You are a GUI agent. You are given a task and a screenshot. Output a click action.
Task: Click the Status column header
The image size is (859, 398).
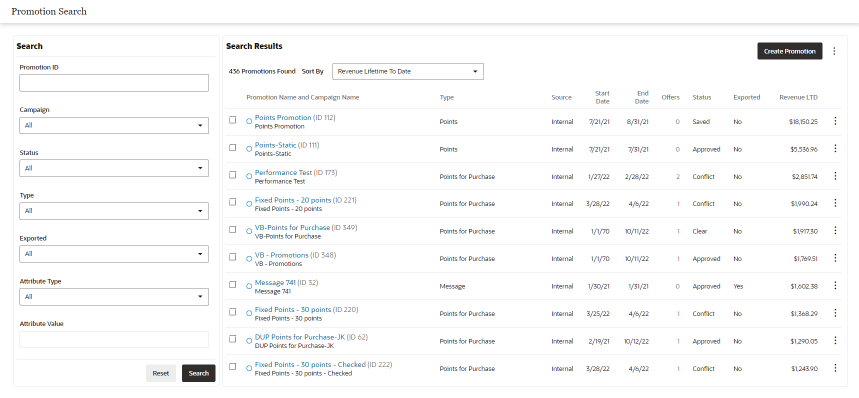(x=701, y=97)
